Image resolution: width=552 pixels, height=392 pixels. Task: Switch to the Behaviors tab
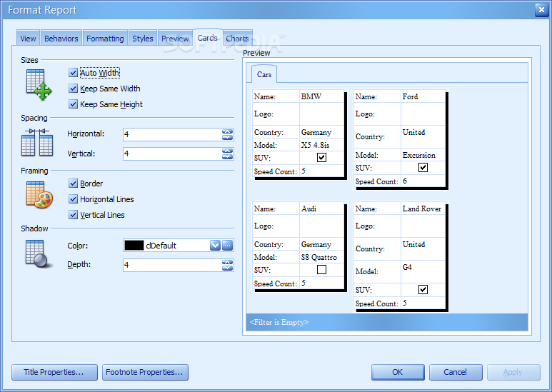(x=61, y=39)
